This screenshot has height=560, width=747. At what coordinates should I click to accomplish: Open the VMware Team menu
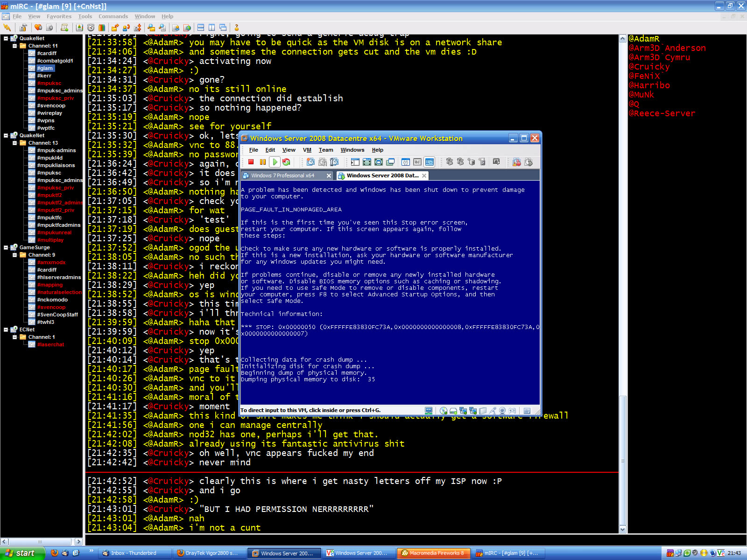tap(326, 150)
